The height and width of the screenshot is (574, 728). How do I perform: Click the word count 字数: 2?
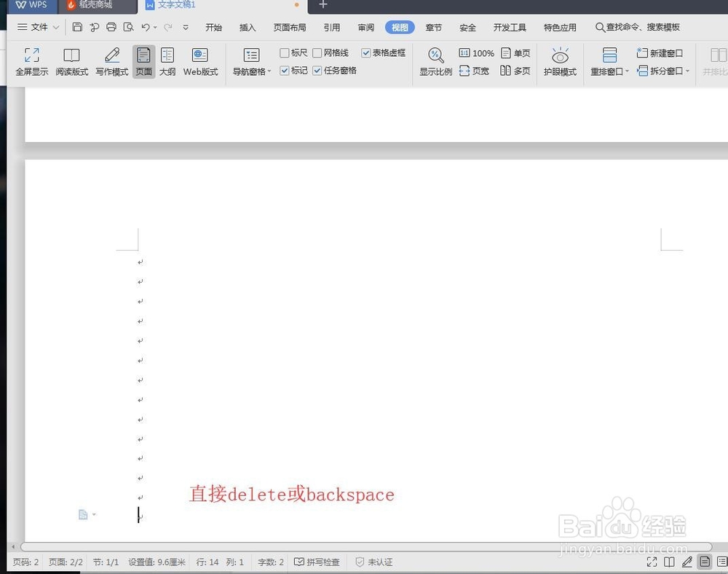tap(271, 562)
